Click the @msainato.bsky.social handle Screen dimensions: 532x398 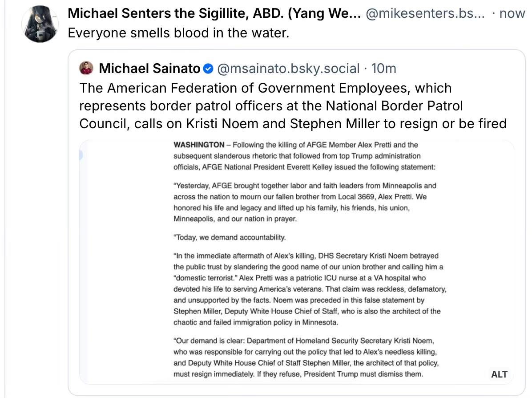[289, 69]
